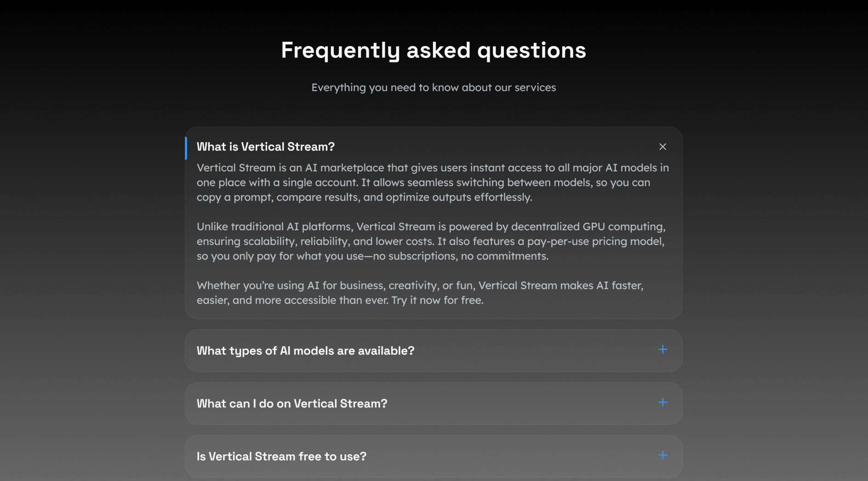Click the "What is Vertical Stream?" question title
Image resolution: width=868 pixels, height=481 pixels.
point(266,147)
